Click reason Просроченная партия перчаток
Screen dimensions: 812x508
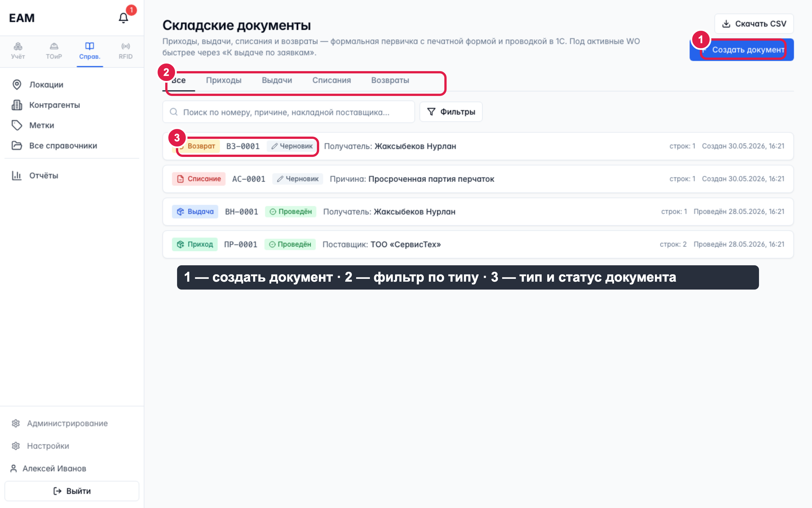431,179
